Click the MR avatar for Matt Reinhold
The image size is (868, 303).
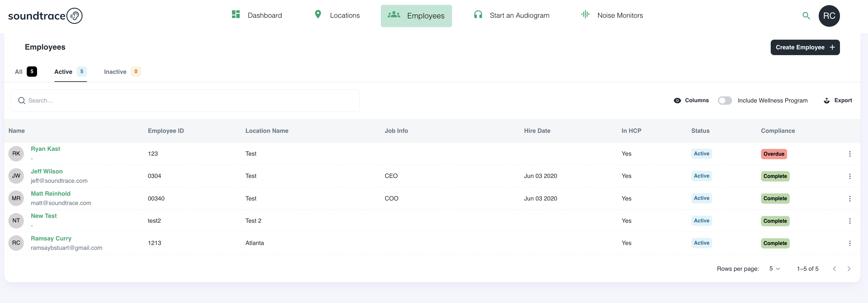pos(16,198)
